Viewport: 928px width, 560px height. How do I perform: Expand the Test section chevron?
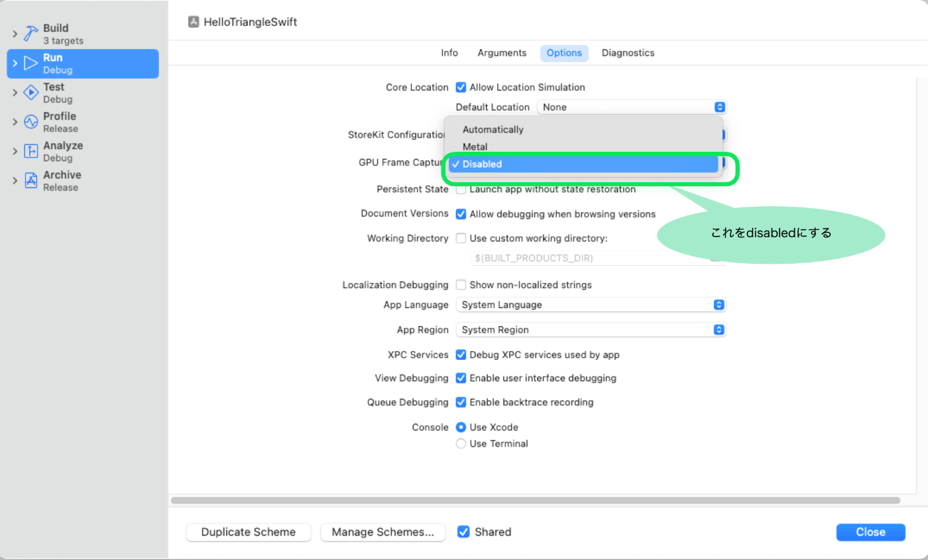pyautogui.click(x=15, y=93)
